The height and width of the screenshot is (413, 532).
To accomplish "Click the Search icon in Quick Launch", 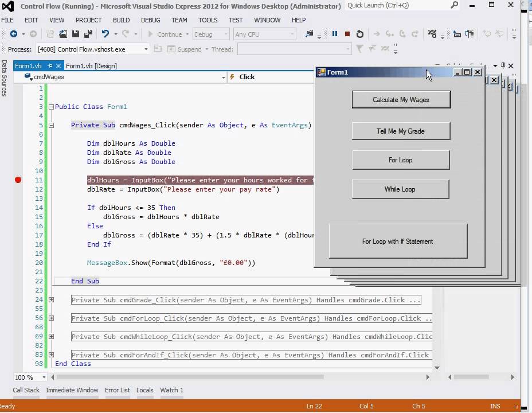I will click(454, 5).
